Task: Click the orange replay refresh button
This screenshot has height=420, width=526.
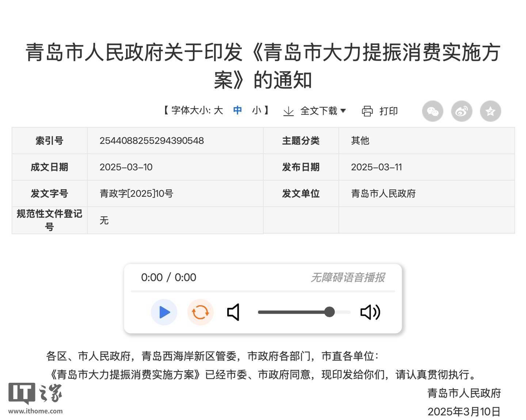Action: coord(200,312)
